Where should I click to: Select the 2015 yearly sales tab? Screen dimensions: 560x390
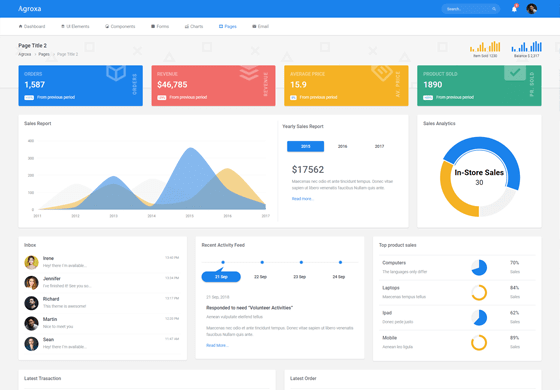[x=305, y=146]
